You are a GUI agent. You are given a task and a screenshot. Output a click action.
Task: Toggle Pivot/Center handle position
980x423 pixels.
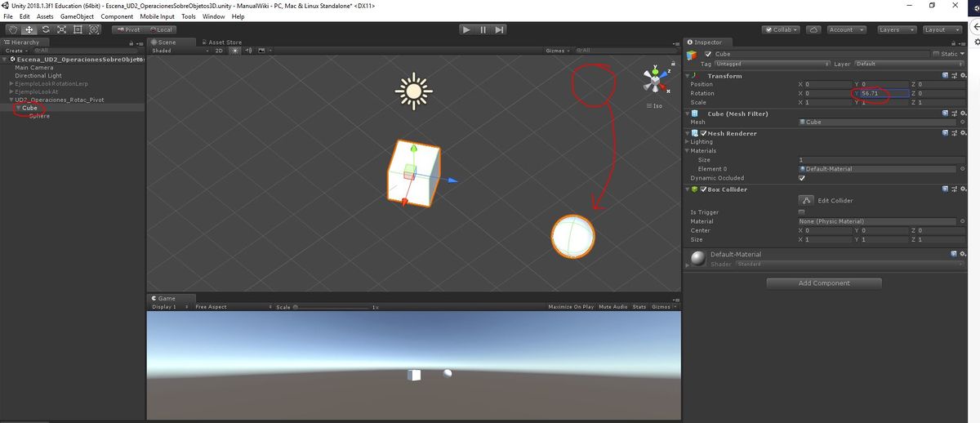coord(127,29)
